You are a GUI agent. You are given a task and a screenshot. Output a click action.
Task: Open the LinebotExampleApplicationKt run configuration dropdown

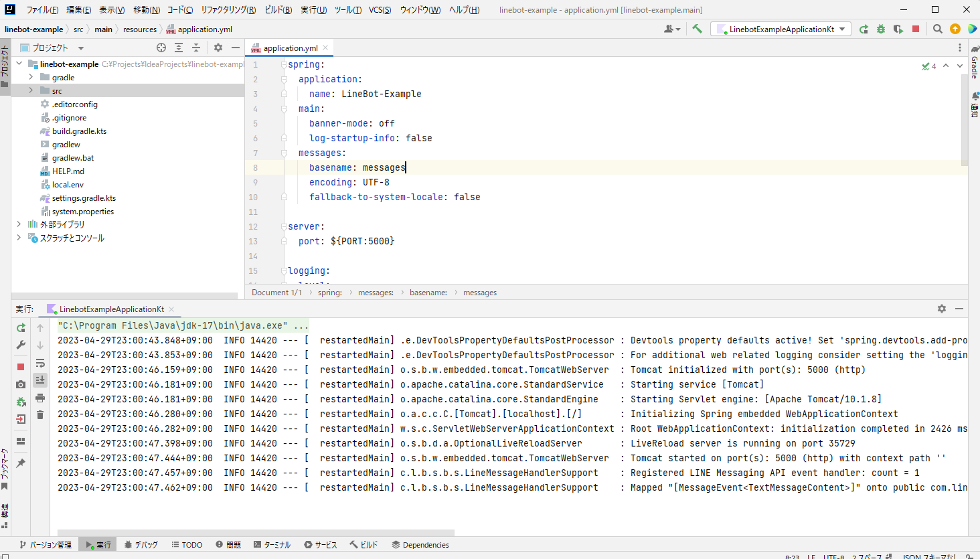click(x=781, y=29)
